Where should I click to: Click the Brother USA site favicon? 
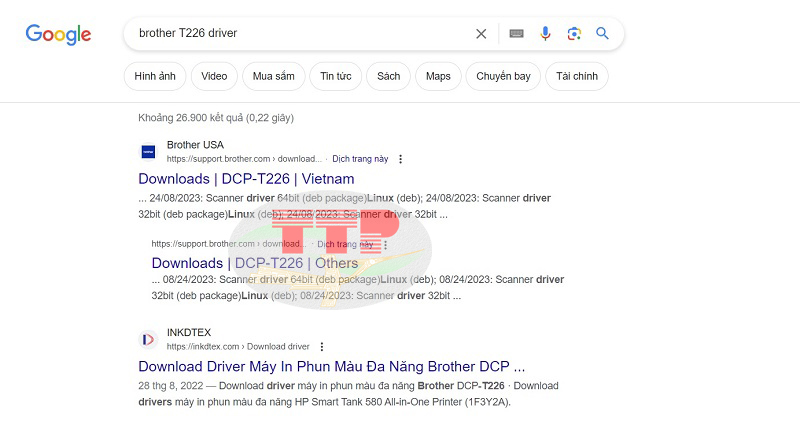pyautogui.click(x=148, y=151)
